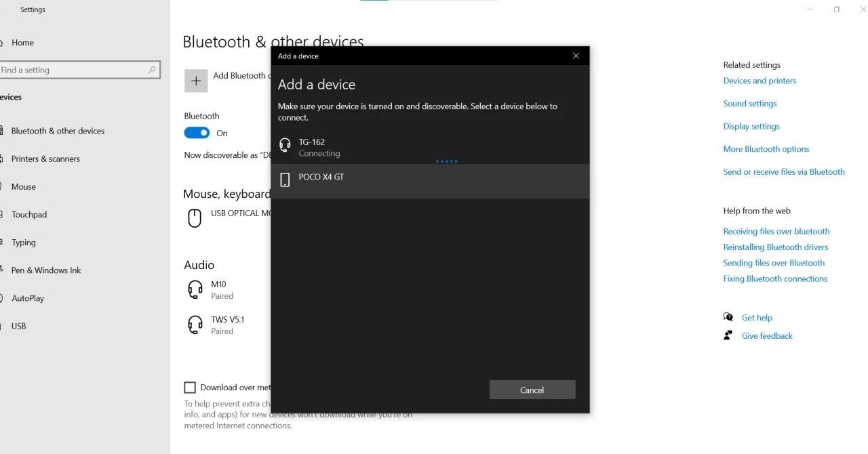Open Devices and printers link
The width and height of the screenshot is (868, 454).
coord(759,81)
